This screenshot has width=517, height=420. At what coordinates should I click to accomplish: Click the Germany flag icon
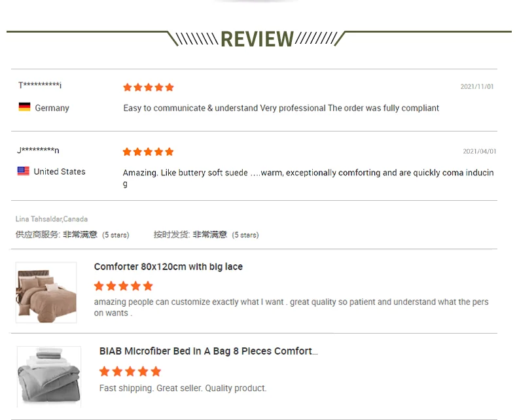tap(24, 107)
